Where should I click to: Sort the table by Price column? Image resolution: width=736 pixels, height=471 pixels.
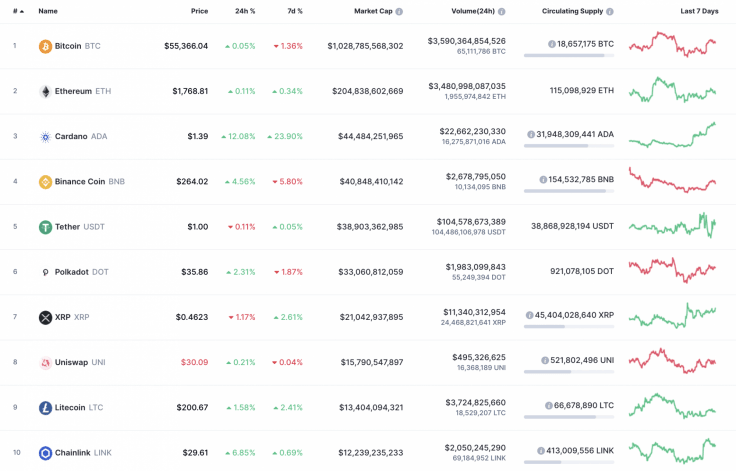pyautogui.click(x=199, y=11)
